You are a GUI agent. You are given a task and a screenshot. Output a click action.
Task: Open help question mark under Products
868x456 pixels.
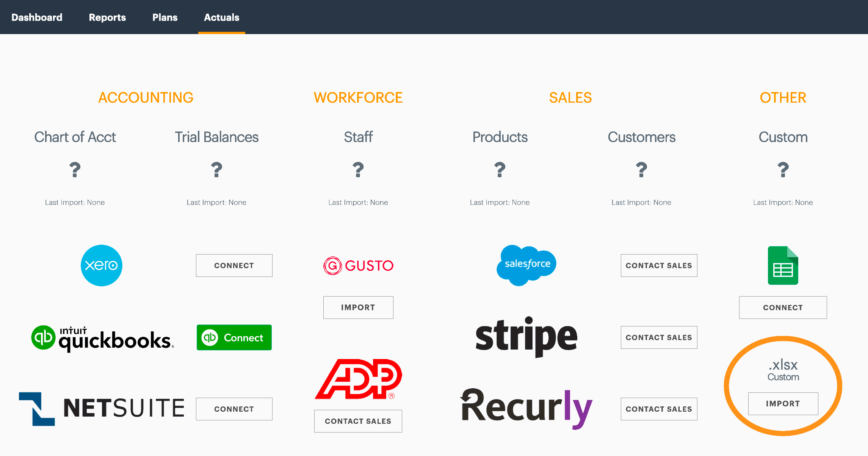pos(500,169)
